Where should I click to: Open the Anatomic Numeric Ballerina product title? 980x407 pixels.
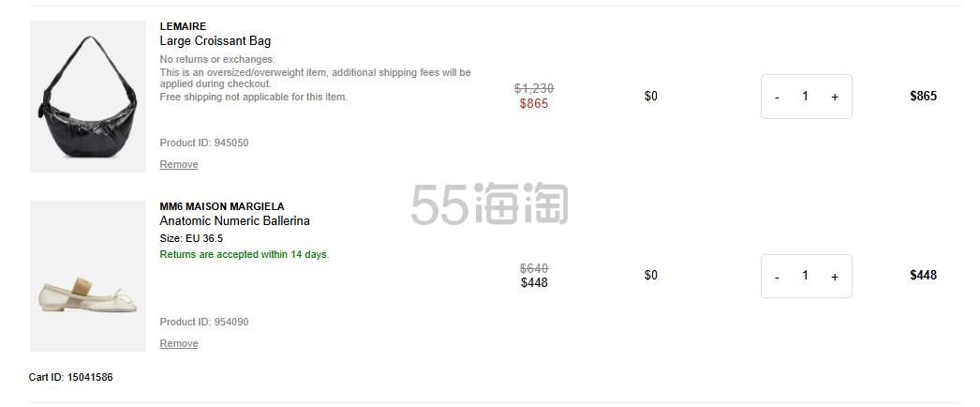tap(234, 220)
